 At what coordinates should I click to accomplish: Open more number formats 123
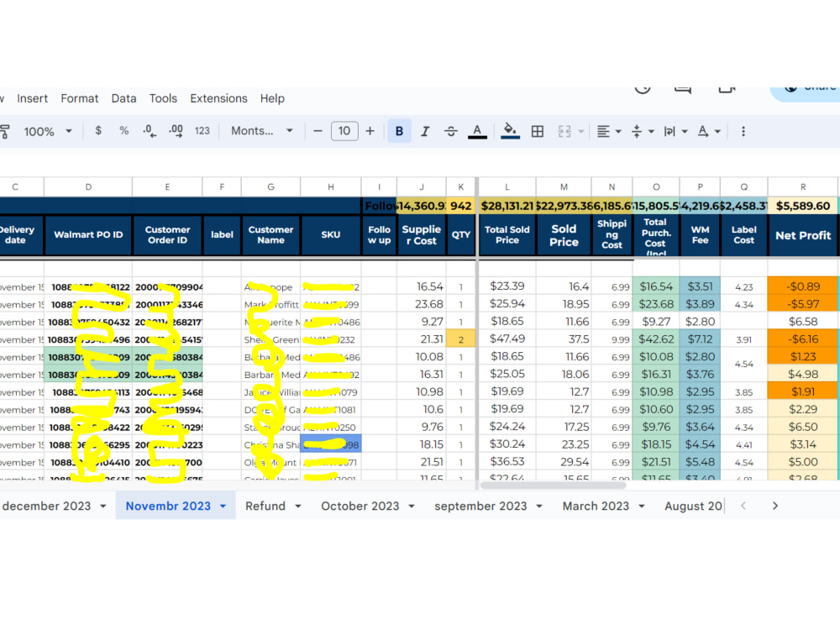pos(202,131)
